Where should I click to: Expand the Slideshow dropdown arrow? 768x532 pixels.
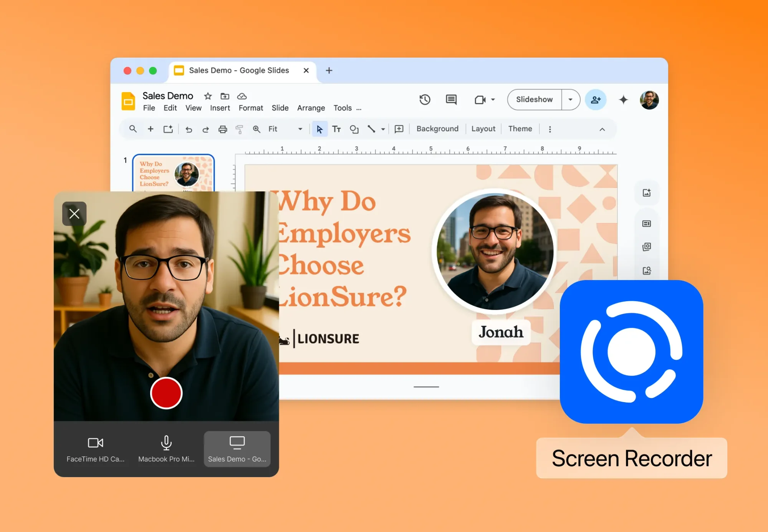tap(571, 99)
